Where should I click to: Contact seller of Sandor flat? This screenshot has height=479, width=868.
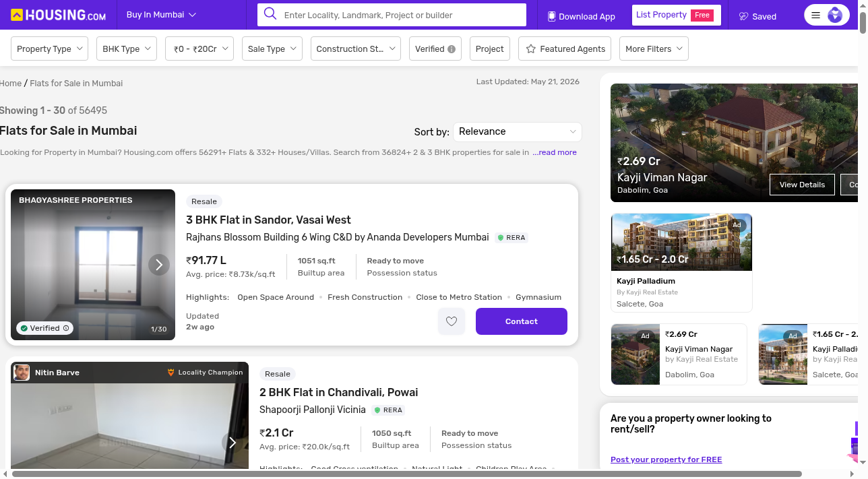pyautogui.click(x=522, y=321)
